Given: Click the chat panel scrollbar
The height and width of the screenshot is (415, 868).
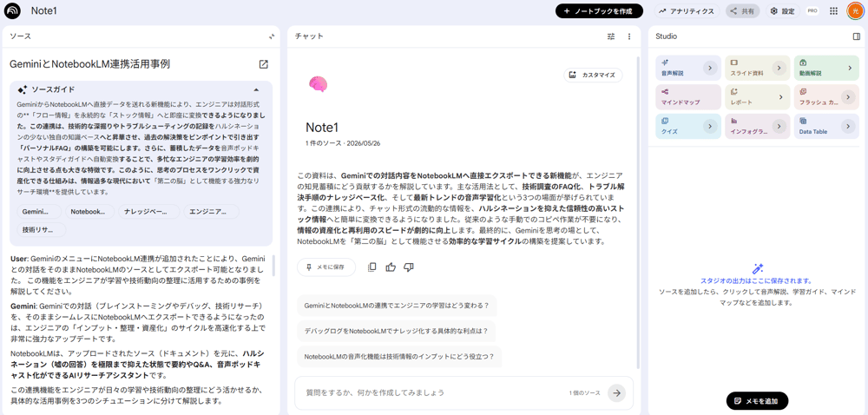Looking at the screenshot, I should click(x=638, y=213).
